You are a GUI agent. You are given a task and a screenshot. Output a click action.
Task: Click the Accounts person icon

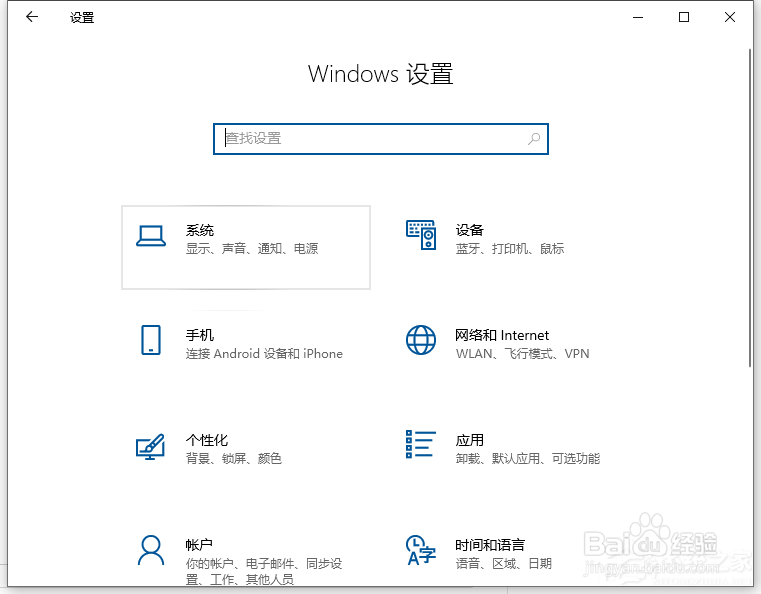[x=151, y=550]
